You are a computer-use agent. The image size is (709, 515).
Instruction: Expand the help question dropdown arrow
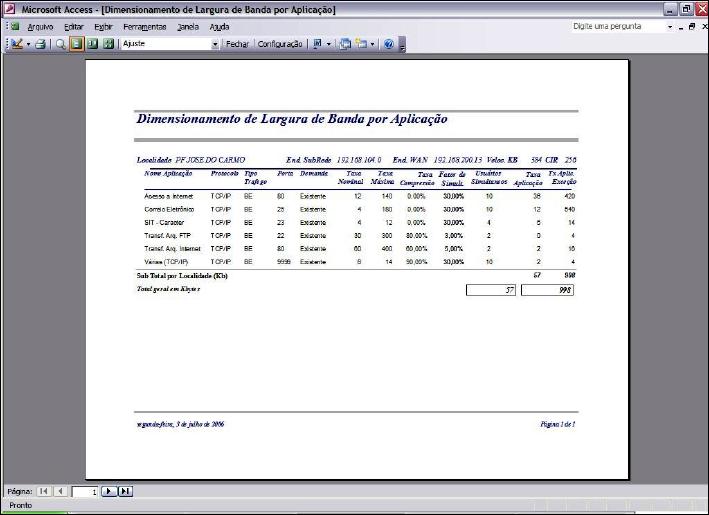(670, 27)
